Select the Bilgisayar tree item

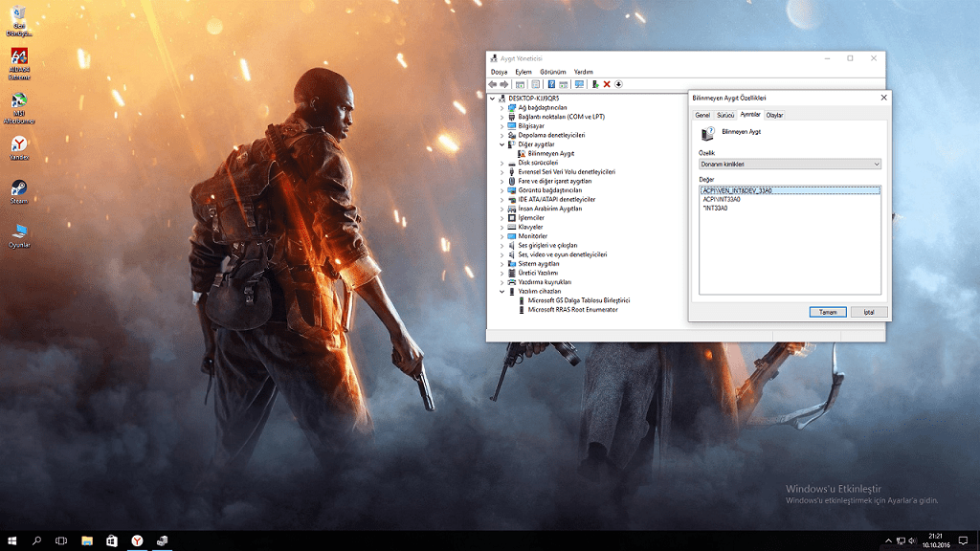click(x=530, y=125)
